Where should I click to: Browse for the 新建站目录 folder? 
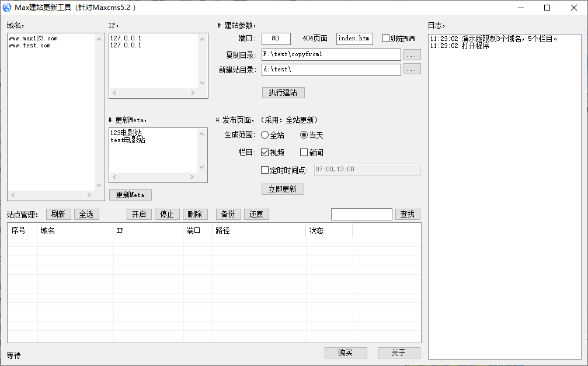point(412,69)
